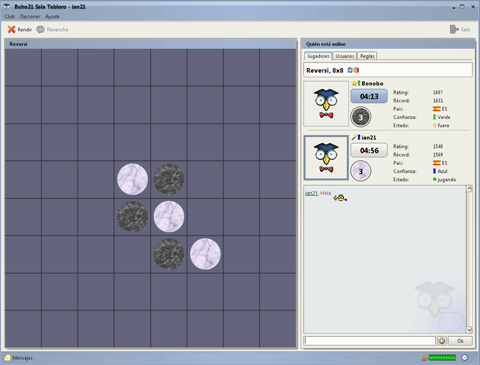
Task: Click the blue Azul confidence indicator
Action: (x=434, y=171)
